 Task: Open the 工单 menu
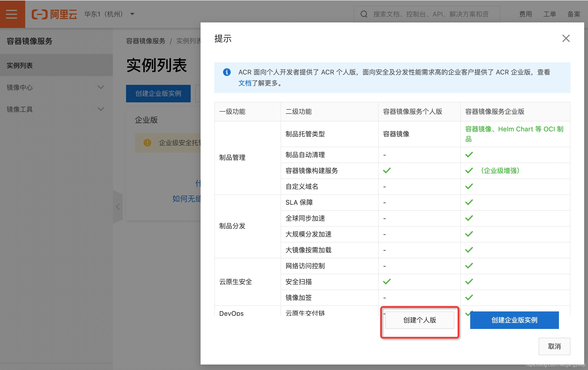coord(550,14)
